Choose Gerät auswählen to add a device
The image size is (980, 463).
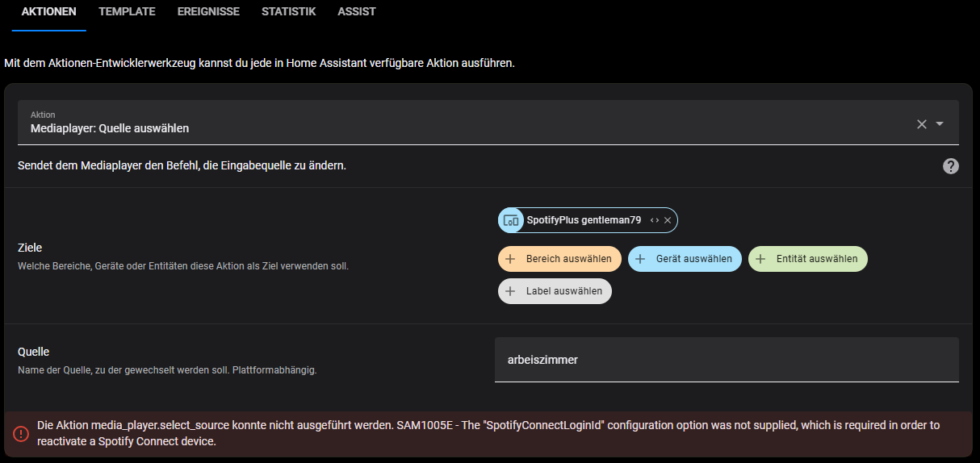click(x=685, y=259)
